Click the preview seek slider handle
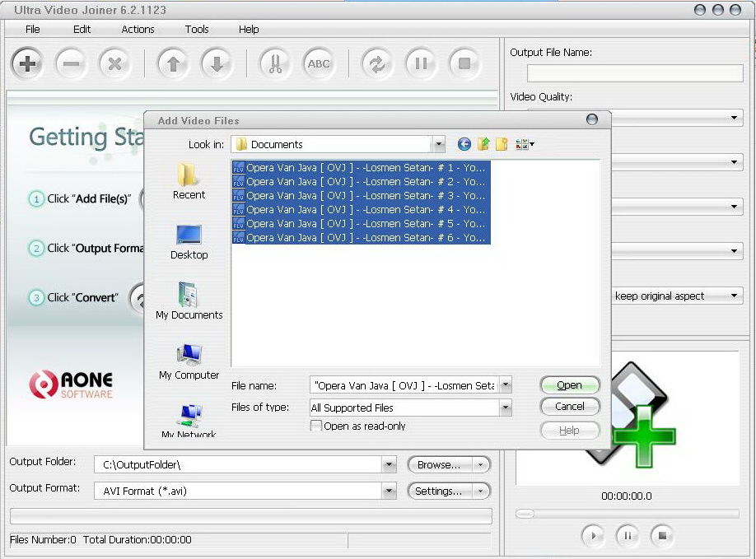756x559 pixels. pyautogui.click(x=524, y=514)
